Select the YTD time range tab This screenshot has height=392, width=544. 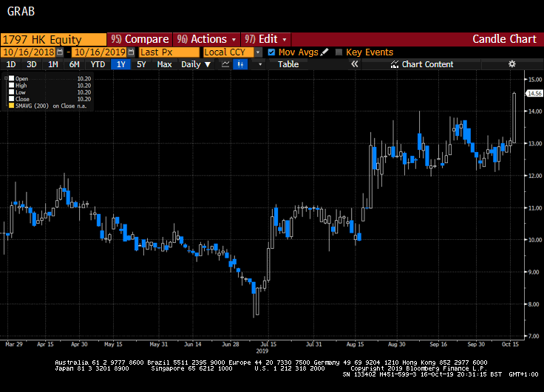click(x=98, y=64)
